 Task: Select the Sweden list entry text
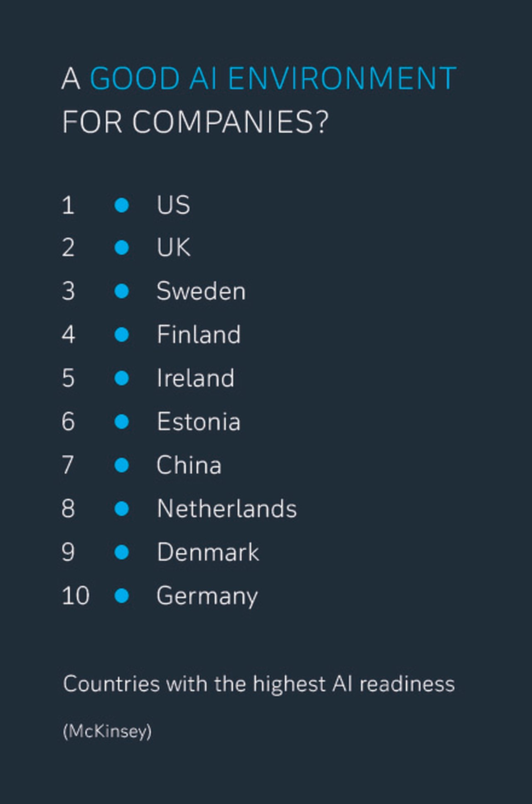201,291
